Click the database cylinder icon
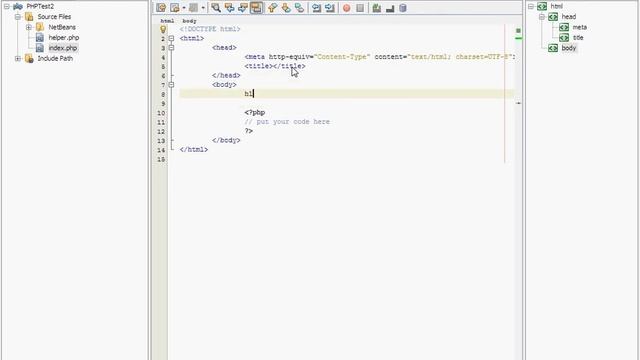Viewport: 640px width, 360px height. click(x=403, y=8)
